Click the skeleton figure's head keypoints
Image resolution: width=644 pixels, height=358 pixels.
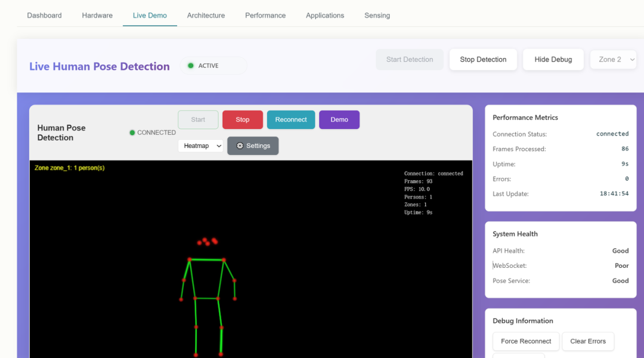(x=208, y=242)
